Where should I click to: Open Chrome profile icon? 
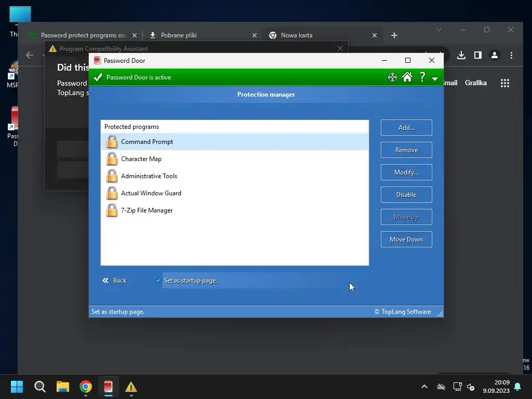coord(495,55)
